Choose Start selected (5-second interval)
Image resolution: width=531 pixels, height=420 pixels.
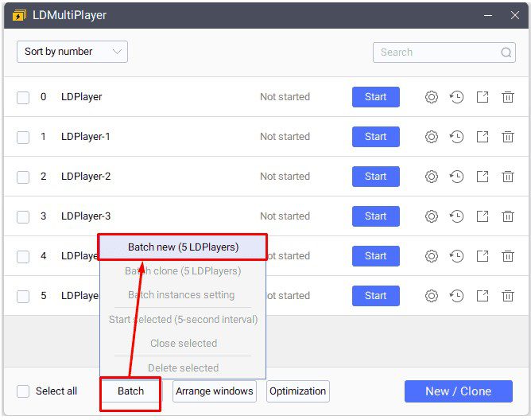pyautogui.click(x=183, y=319)
